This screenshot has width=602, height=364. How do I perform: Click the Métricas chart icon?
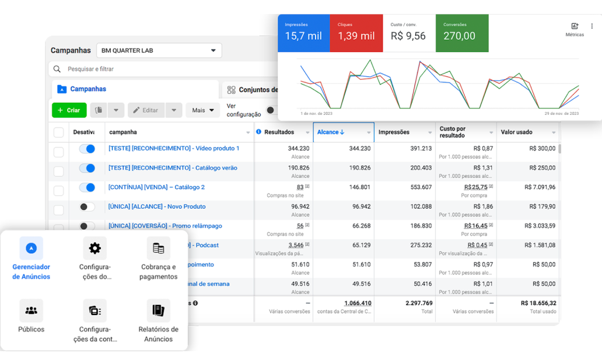pyautogui.click(x=575, y=26)
